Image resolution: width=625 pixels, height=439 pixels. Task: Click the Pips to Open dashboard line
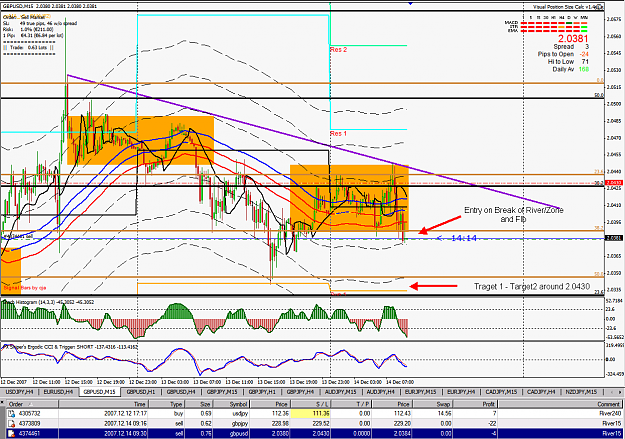pos(563,54)
